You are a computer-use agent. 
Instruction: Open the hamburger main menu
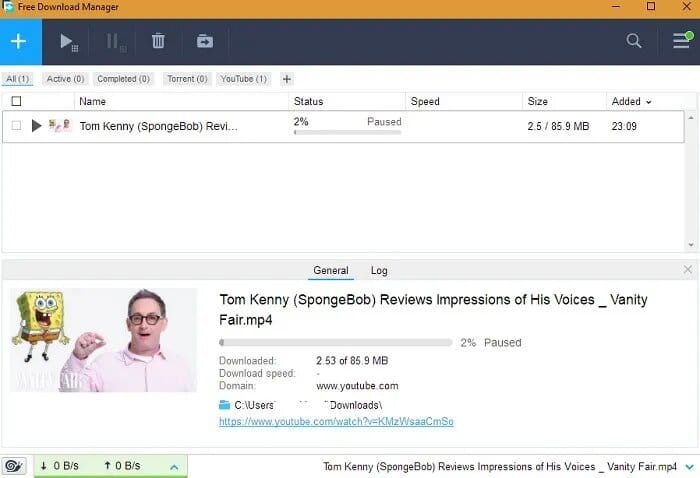click(x=680, y=41)
